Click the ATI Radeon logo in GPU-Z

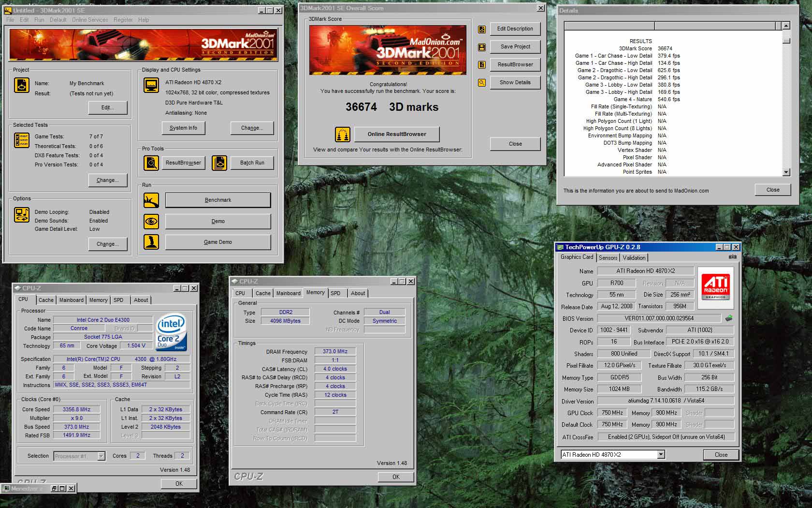pos(716,287)
